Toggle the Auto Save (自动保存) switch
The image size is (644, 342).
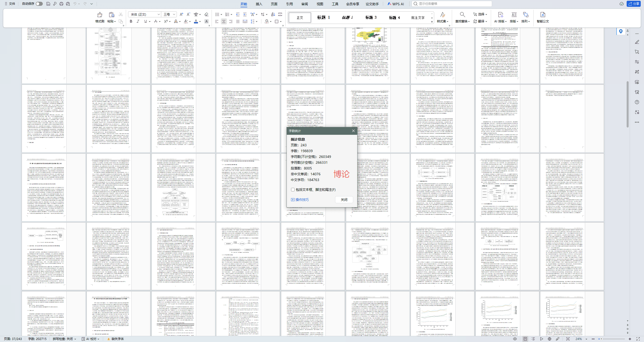coord(39,4)
